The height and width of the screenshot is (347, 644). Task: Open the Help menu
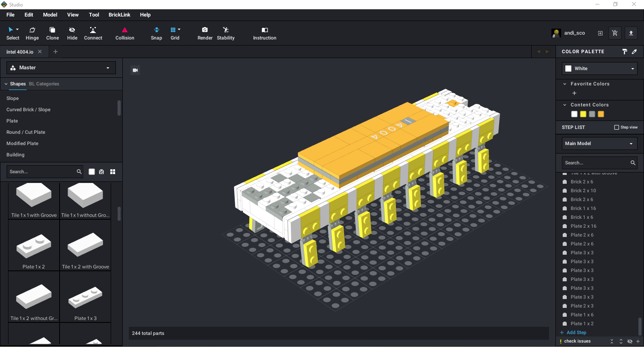[x=145, y=15]
